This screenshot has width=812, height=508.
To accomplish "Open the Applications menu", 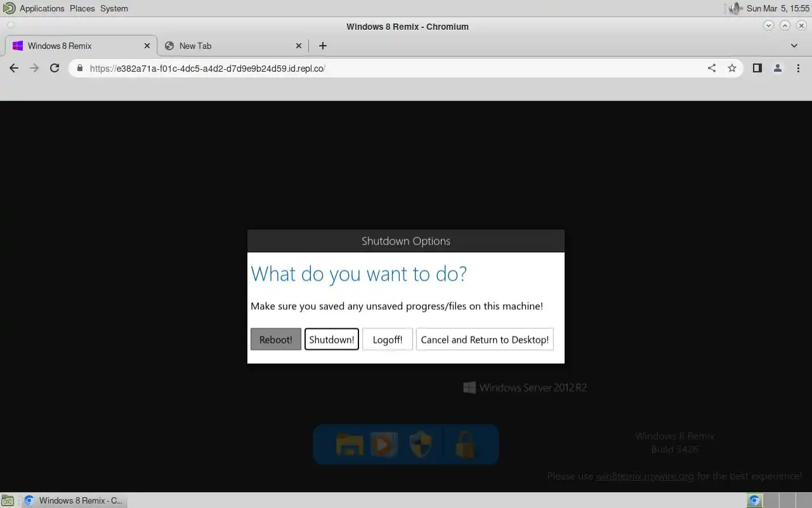I will point(42,8).
